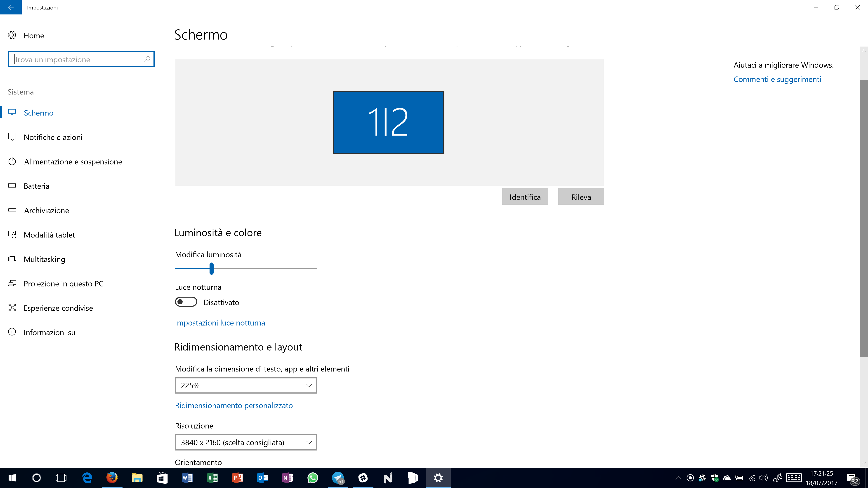This screenshot has height=488, width=868.
Task: Click the Modifica luminosità slider handle
Action: click(x=211, y=268)
